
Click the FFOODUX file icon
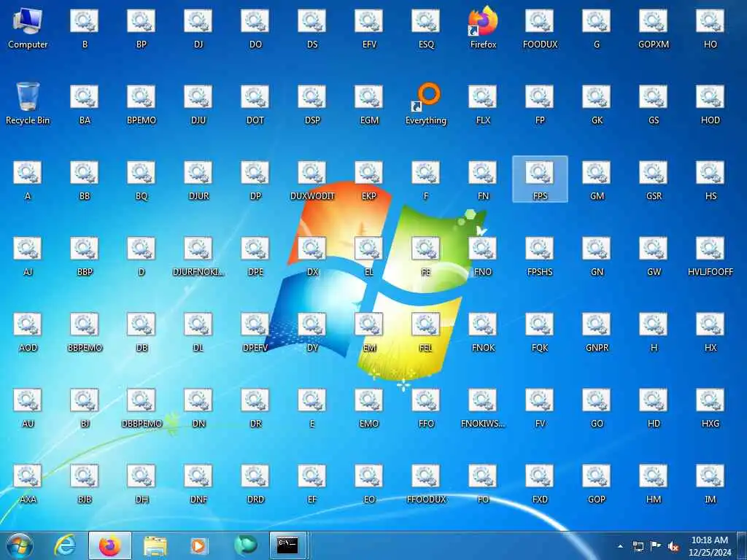(x=426, y=483)
